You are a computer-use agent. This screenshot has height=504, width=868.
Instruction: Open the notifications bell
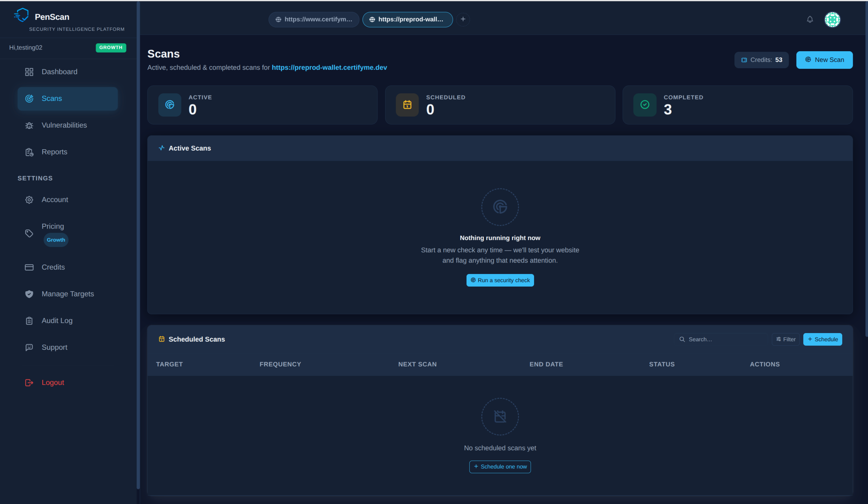point(810,20)
